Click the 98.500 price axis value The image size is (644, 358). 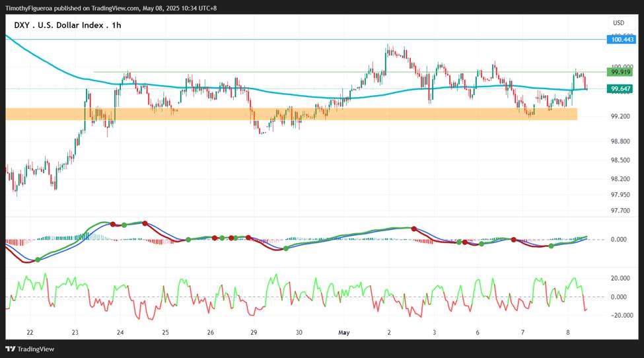620,160
